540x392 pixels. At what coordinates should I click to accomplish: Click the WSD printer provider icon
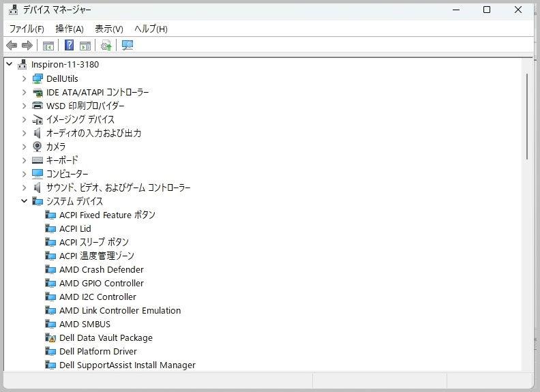[x=37, y=106]
